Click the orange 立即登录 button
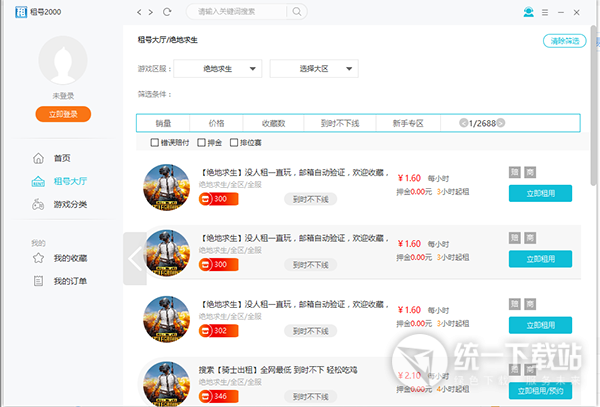600x407 pixels. [63, 115]
